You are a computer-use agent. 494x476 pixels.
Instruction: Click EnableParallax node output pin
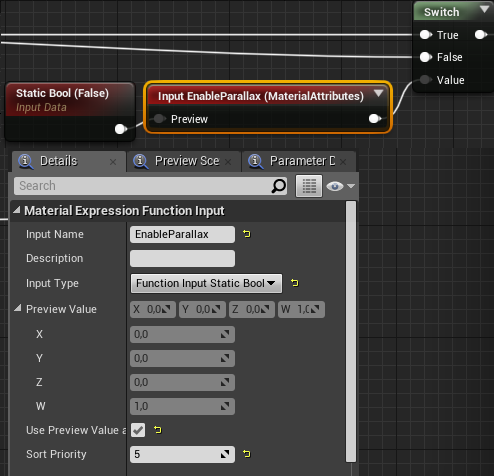375,119
